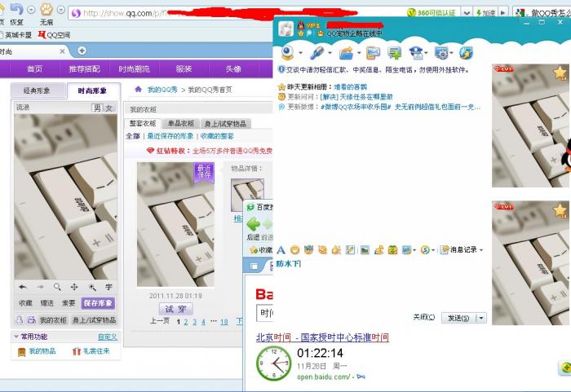Open the webcam video call dropdown arrow

[x=300, y=53]
